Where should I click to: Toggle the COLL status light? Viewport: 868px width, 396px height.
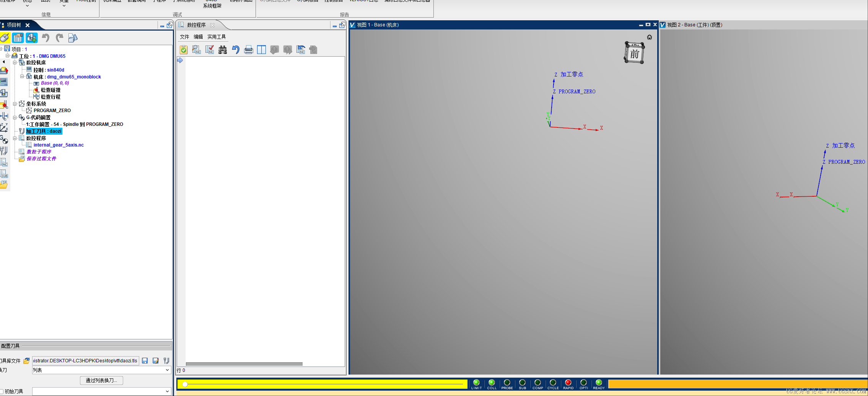[x=492, y=383]
